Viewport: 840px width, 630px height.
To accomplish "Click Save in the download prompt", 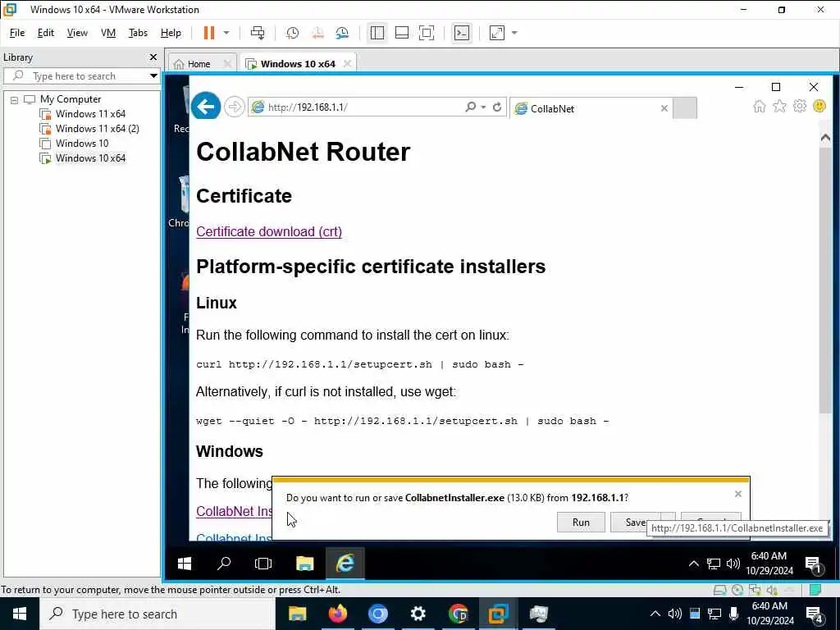I will [636, 523].
